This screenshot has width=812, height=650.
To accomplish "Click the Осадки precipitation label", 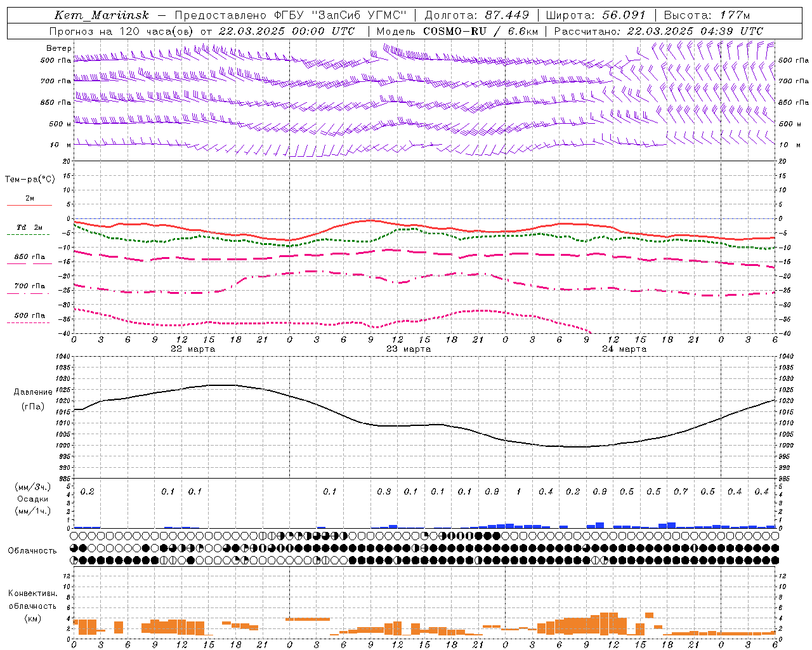I will [33, 499].
